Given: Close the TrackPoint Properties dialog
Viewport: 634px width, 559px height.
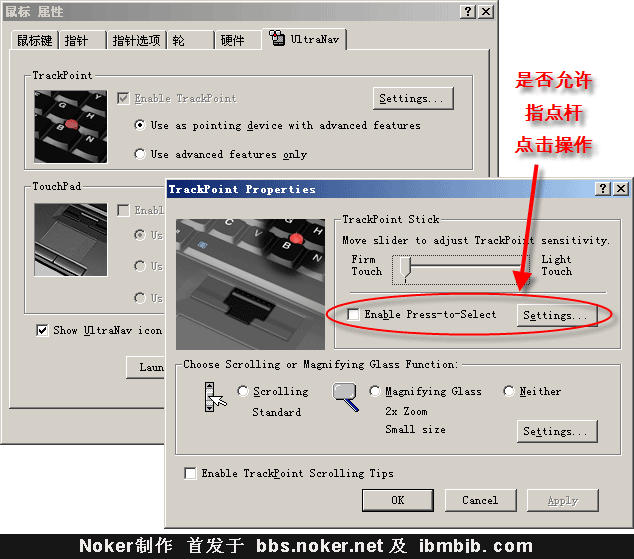Looking at the screenshot, I should 620,189.
